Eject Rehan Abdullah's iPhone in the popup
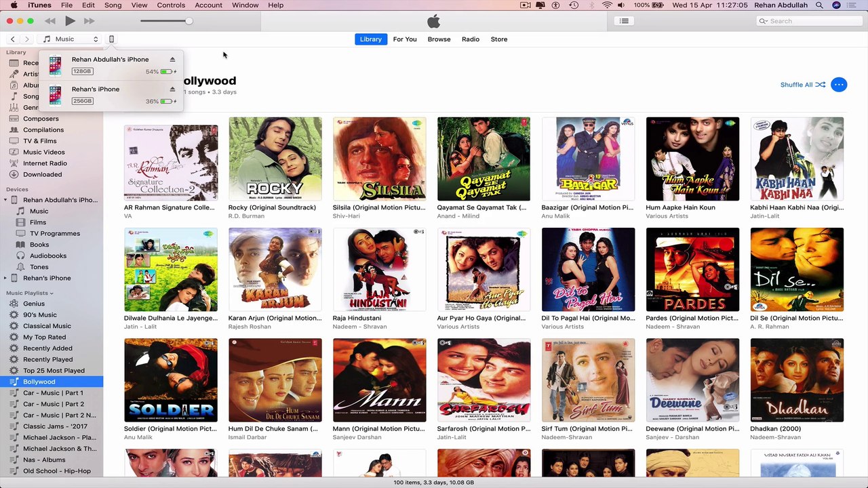 click(172, 60)
